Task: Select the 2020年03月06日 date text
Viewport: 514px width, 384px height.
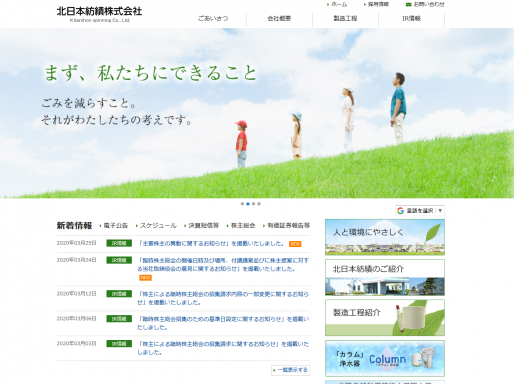Action: point(76,319)
